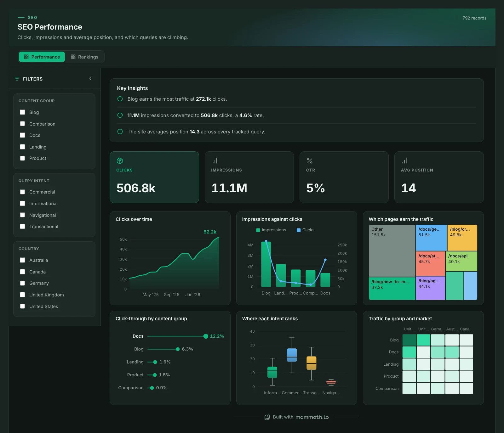Toggle the Informational intent checkbox
Image resolution: width=504 pixels, height=433 pixels.
pos(22,204)
